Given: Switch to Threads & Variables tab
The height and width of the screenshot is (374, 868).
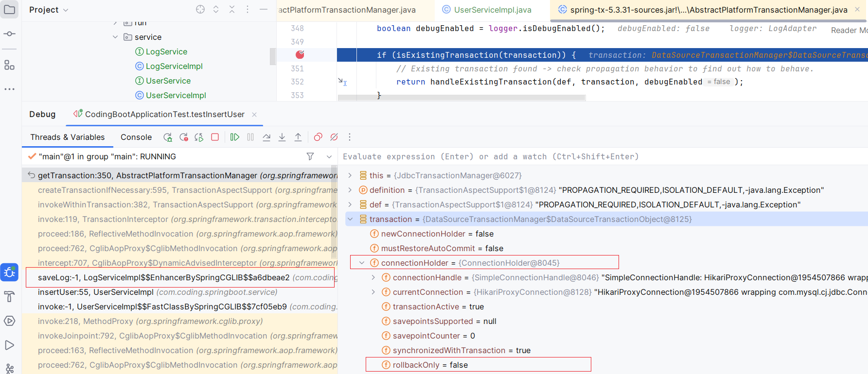Looking at the screenshot, I should pyautogui.click(x=68, y=137).
